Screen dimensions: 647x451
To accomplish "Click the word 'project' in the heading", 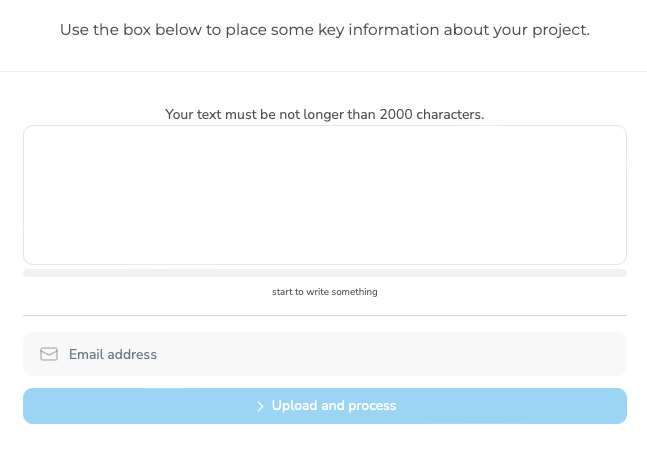I will [x=559, y=31].
